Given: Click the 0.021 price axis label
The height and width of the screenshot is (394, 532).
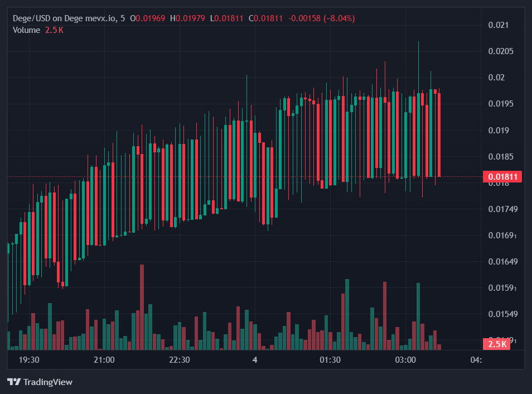Looking at the screenshot, I should (x=498, y=25).
